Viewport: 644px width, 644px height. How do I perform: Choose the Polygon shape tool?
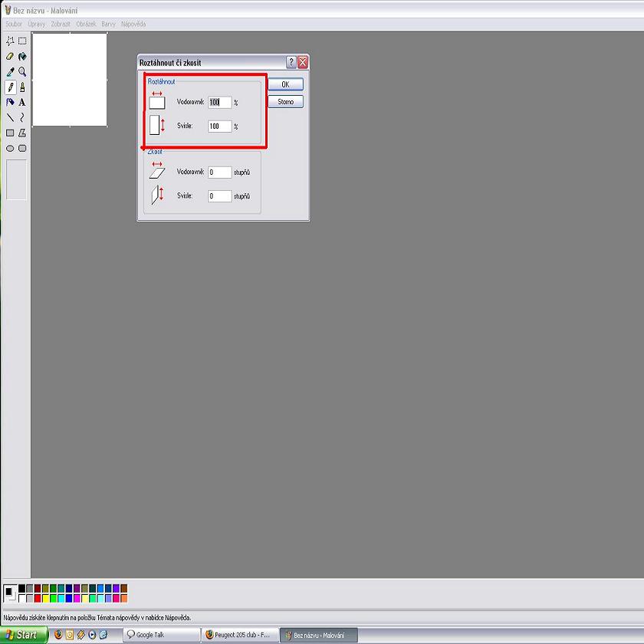coord(22,133)
